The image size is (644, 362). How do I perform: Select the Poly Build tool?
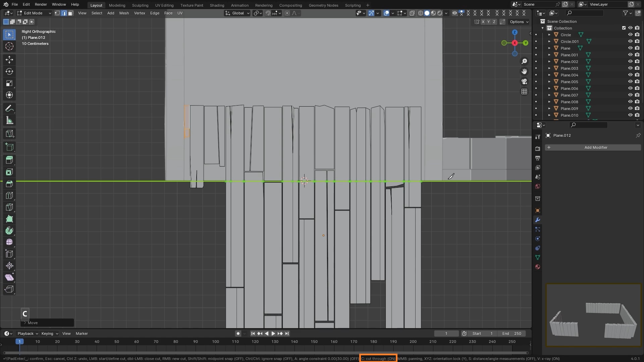9,219
